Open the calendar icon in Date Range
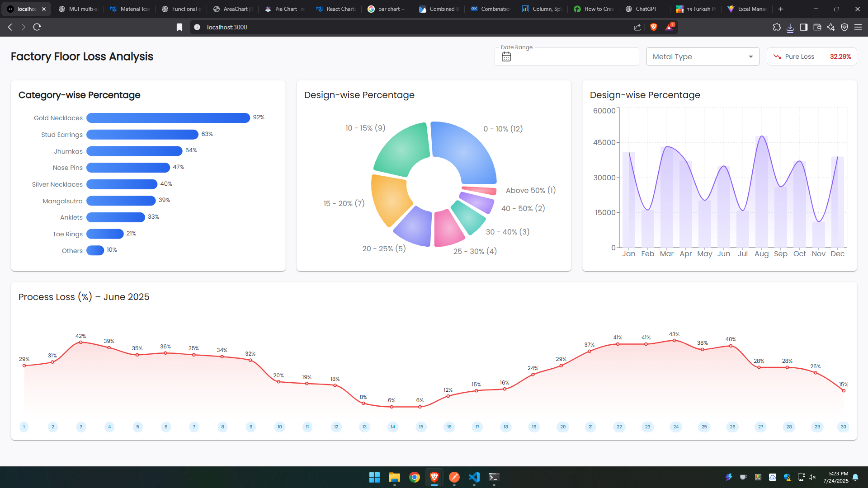 (x=506, y=56)
